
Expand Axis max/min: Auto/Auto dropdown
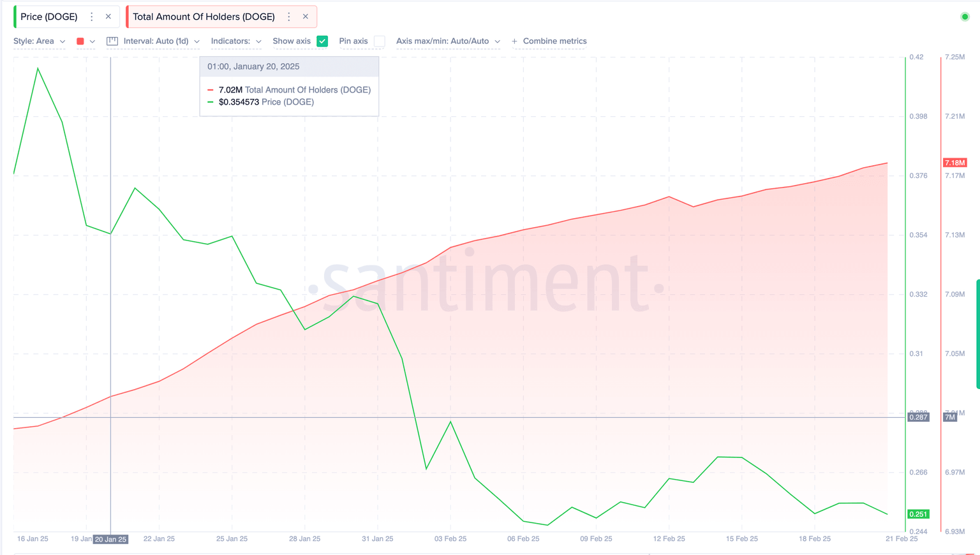448,41
